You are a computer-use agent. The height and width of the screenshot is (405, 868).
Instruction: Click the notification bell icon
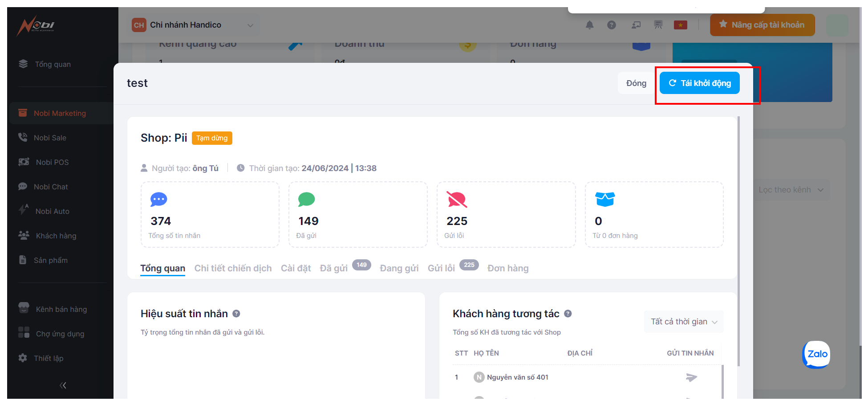pos(589,25)
